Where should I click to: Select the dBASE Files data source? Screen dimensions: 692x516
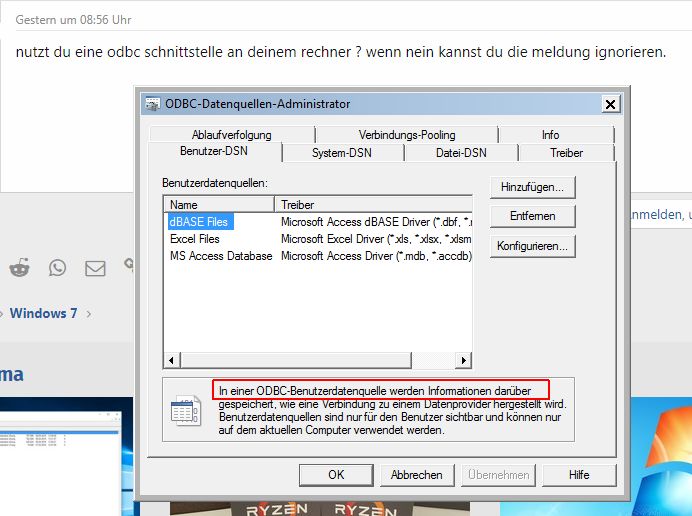(x=200, y=222)
